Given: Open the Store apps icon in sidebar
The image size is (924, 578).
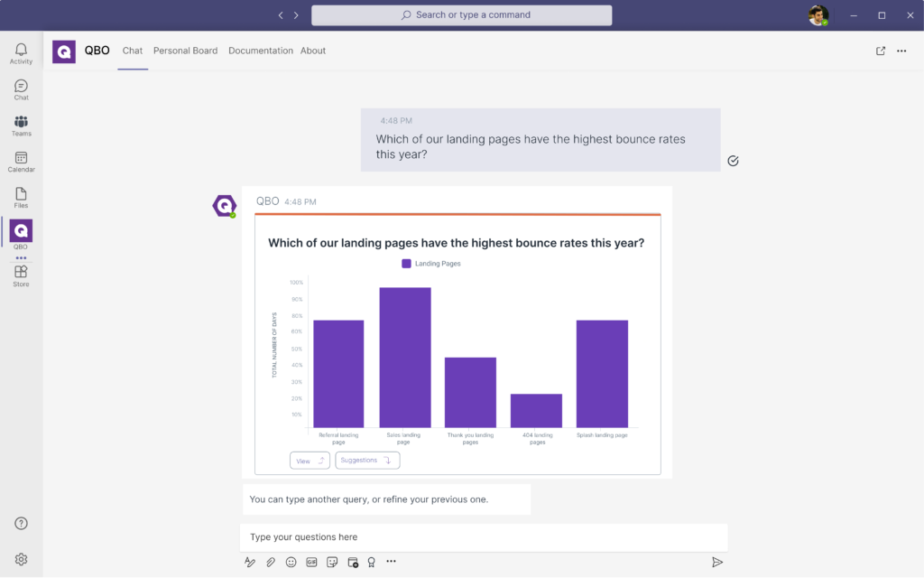Looking at the screenshot, I should [x=21, y=275].
